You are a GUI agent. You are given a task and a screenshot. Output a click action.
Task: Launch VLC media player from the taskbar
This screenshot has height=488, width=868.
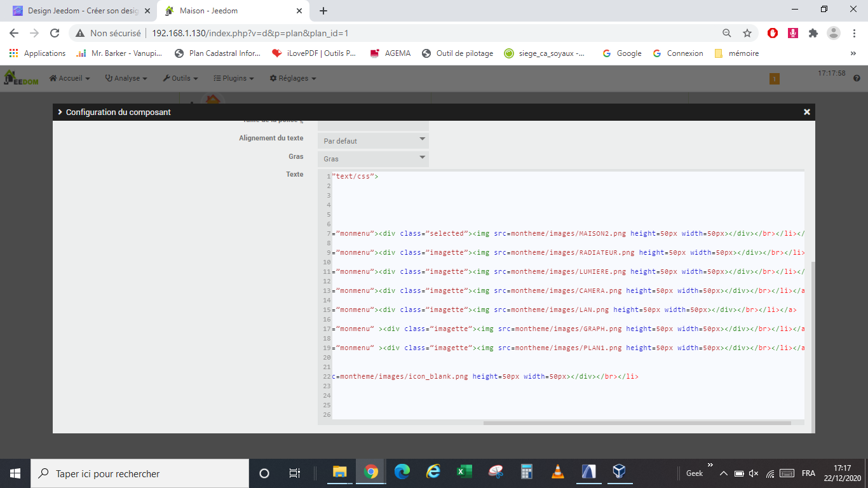pos(557,472)
